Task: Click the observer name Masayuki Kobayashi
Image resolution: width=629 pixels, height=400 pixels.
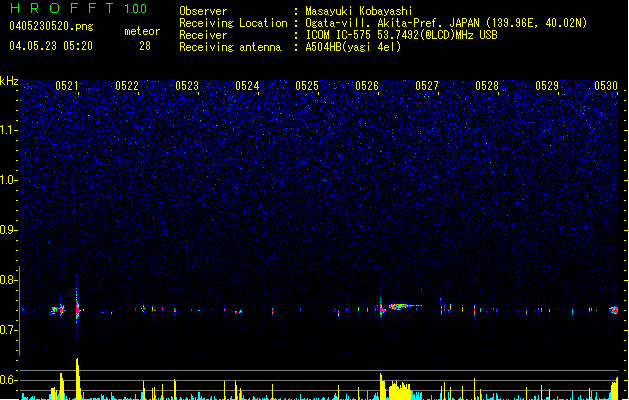Action: tap(359, 11)
